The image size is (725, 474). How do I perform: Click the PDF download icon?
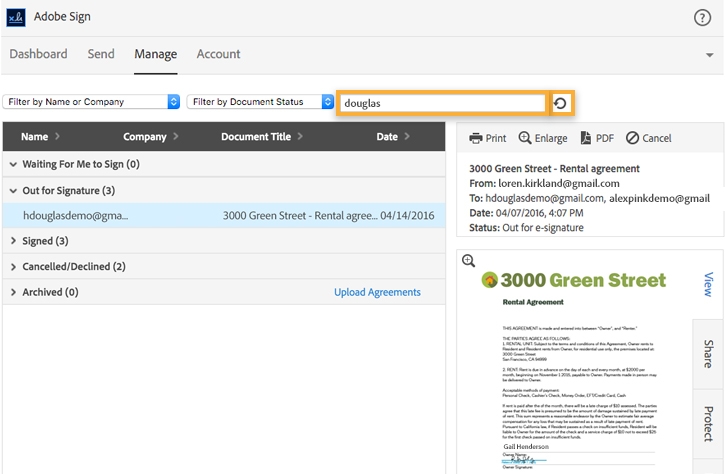[x=585, y=138]
